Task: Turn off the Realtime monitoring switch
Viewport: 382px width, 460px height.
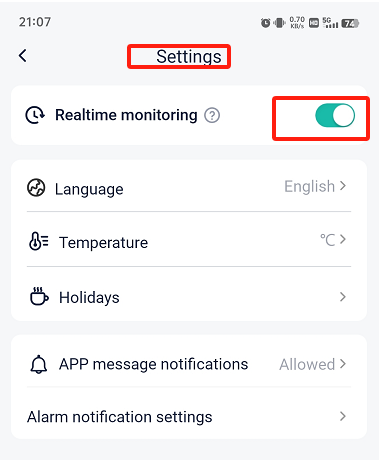Action: click(x=335, y=116)
